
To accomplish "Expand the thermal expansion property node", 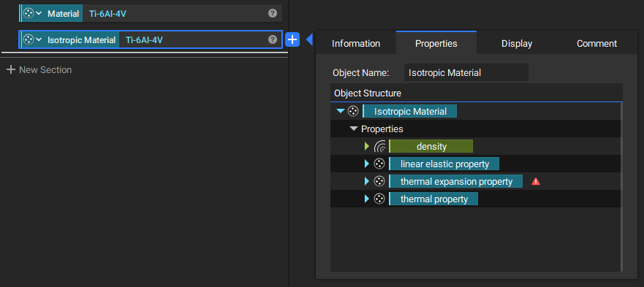I will click(x=367, y=182).
